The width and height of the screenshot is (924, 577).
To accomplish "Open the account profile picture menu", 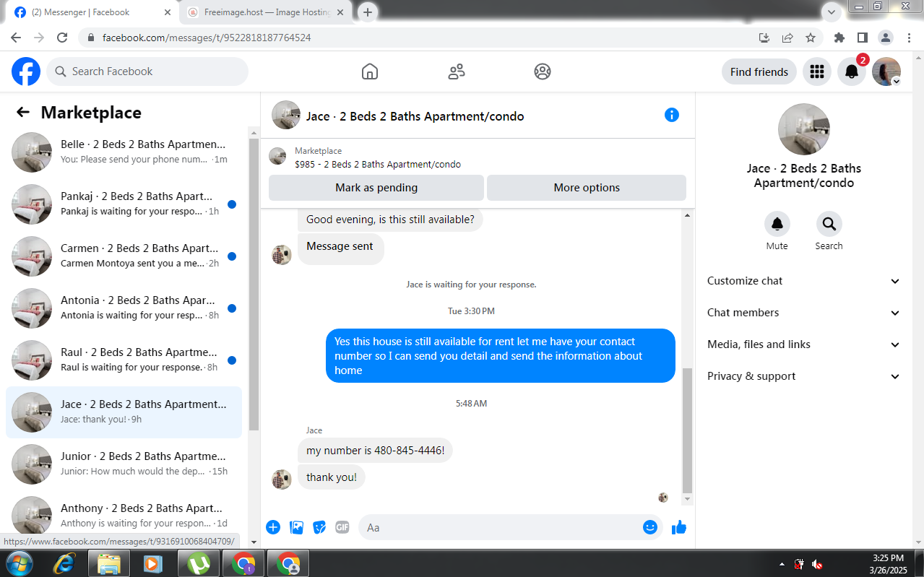I will [886, 71].
